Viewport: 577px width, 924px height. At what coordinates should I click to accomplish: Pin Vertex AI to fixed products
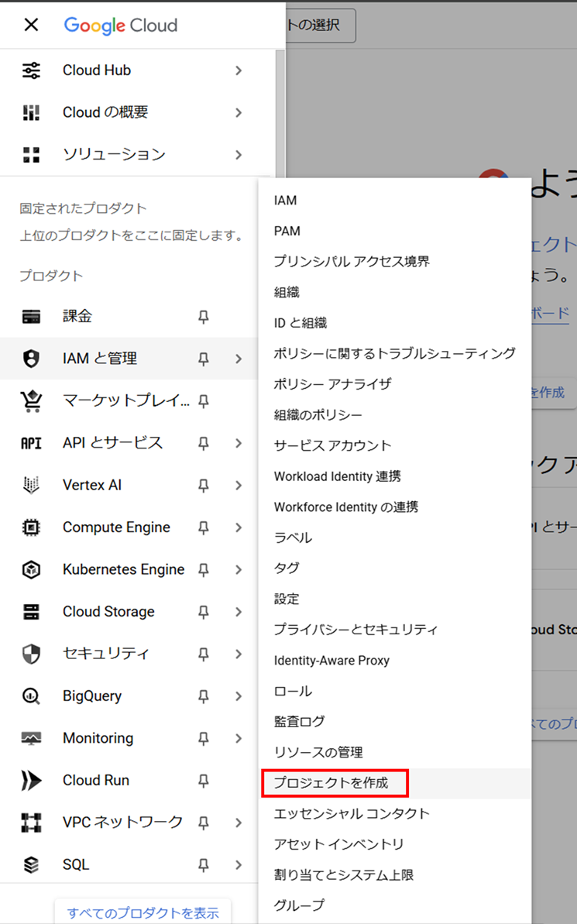click(204, 486)
